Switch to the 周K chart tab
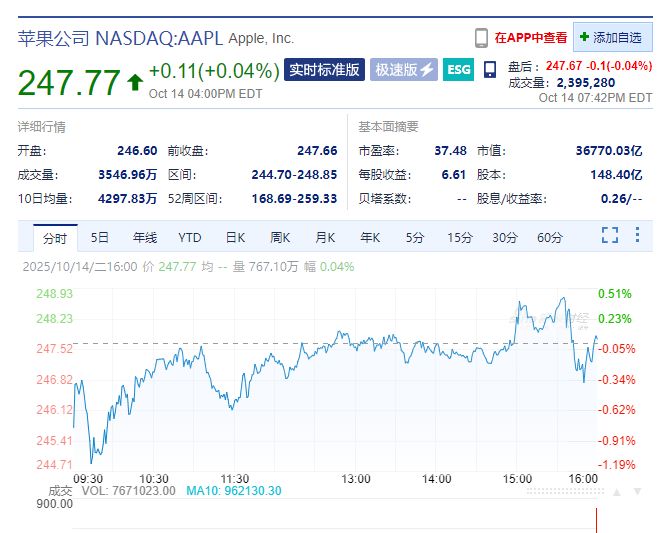 point(280,238)
